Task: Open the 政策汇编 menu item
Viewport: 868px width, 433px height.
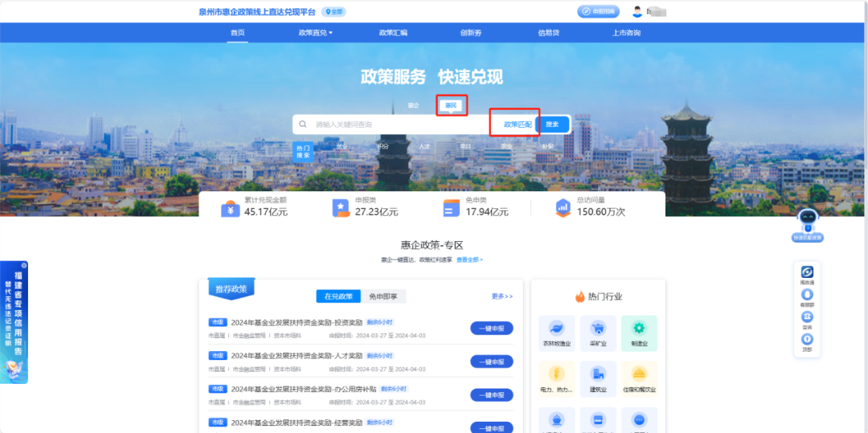Action: click(x=393, y=33)
